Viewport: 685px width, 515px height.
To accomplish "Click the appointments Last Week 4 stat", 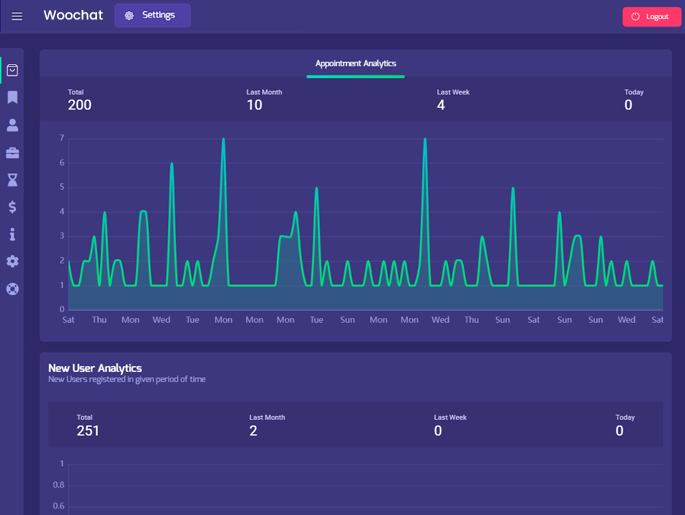I will [x=452, y=100].
